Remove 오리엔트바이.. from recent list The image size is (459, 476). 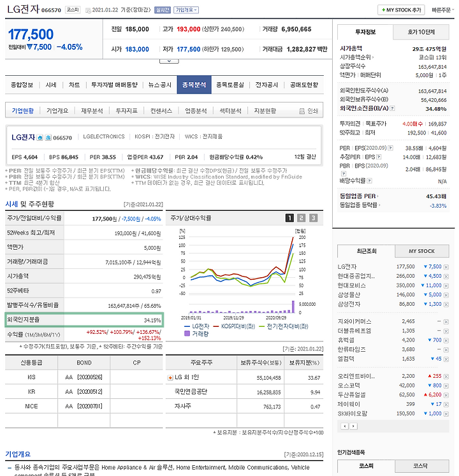[446, 377]
